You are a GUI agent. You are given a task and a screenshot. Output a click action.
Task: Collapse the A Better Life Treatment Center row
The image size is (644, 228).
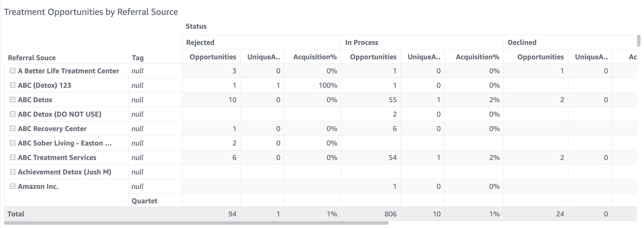pos(12,71)
